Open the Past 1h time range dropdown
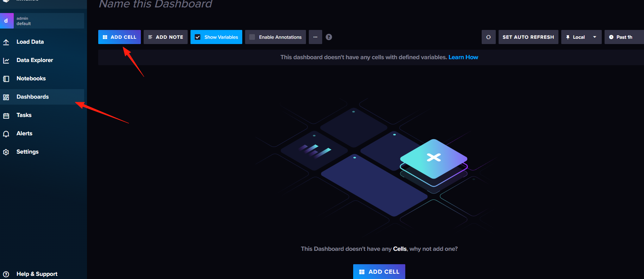 pyautogui.click(x=624, y=37)
